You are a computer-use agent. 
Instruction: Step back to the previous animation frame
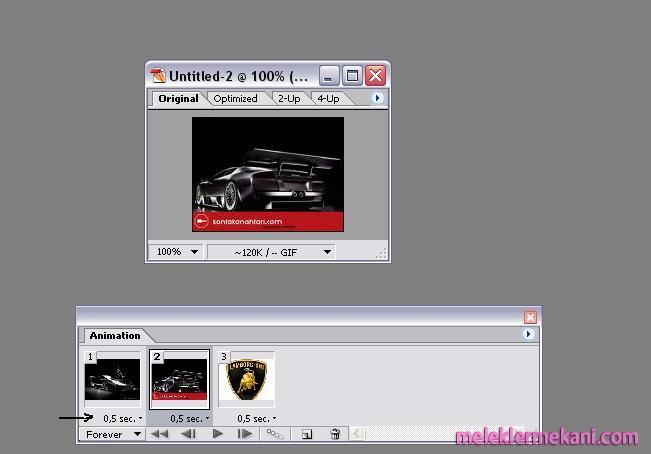coord(187,434)
